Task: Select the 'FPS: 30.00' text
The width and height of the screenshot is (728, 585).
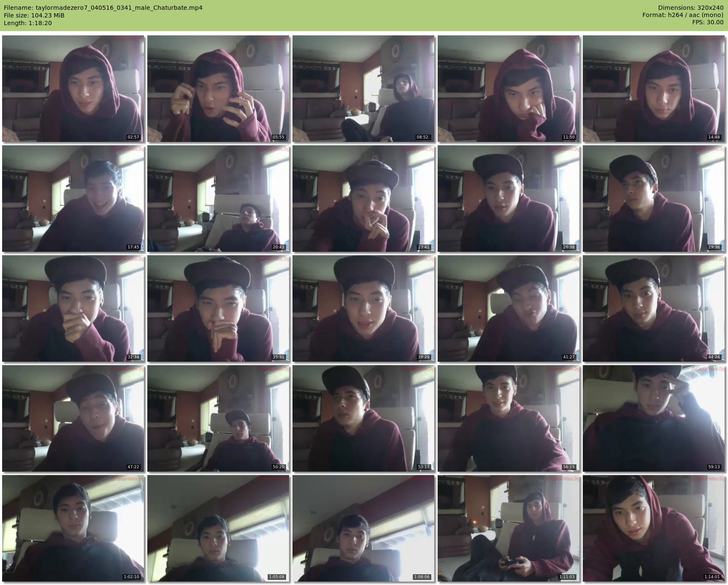Action: [708, 23]
